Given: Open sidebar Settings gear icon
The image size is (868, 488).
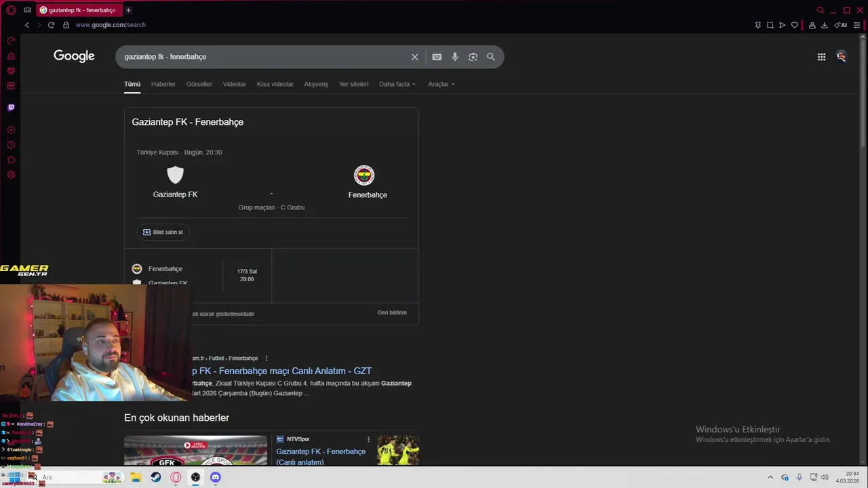Looking at the screenshot, I should click(11, 175).
